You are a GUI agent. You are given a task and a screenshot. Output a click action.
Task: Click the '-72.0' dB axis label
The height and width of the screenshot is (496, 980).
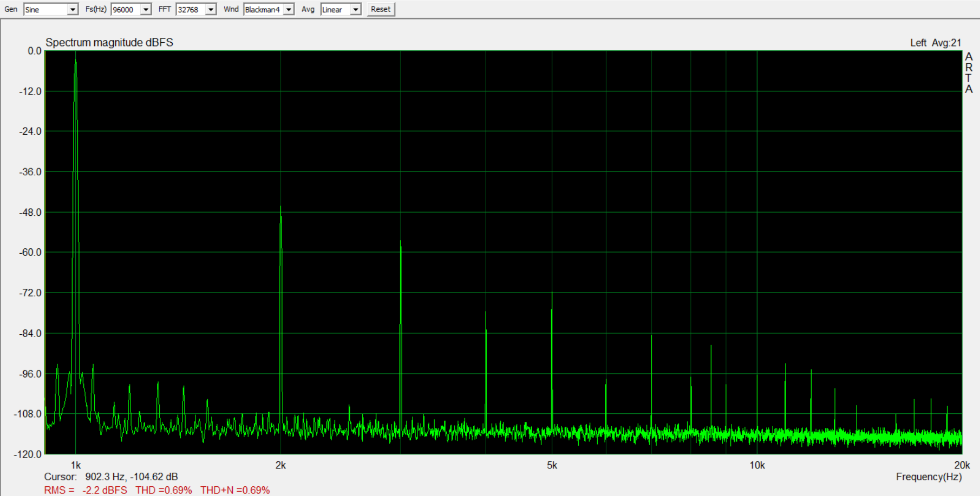click(x=30, y=293)
